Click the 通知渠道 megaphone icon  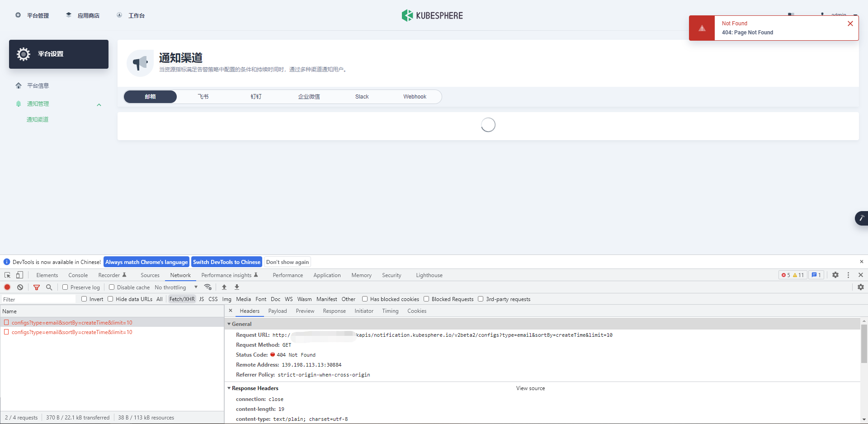(140, 63)
